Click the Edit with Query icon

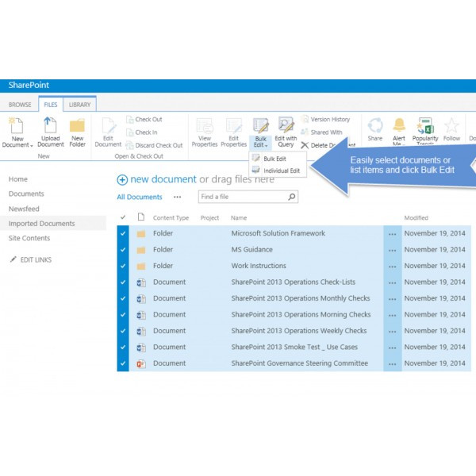click(286, 125)
